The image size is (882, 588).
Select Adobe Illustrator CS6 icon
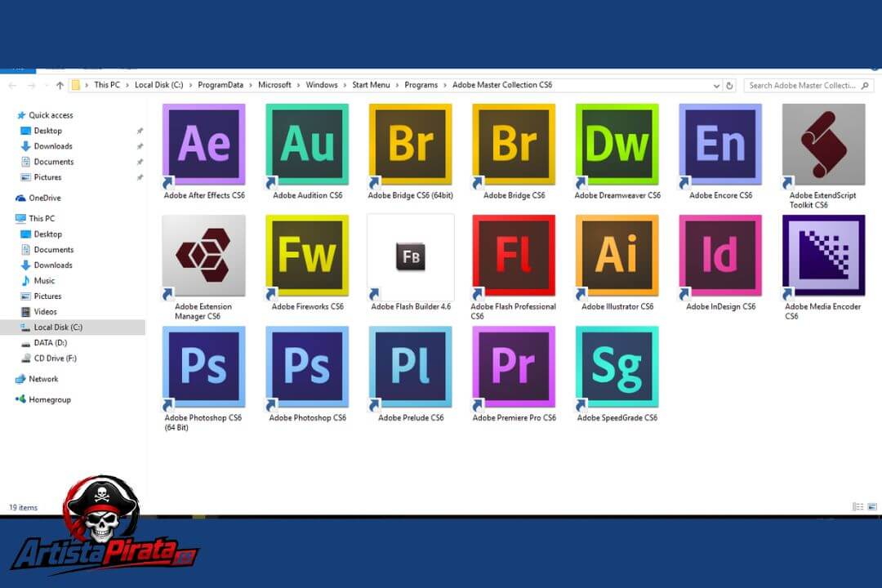coord(617,256)
